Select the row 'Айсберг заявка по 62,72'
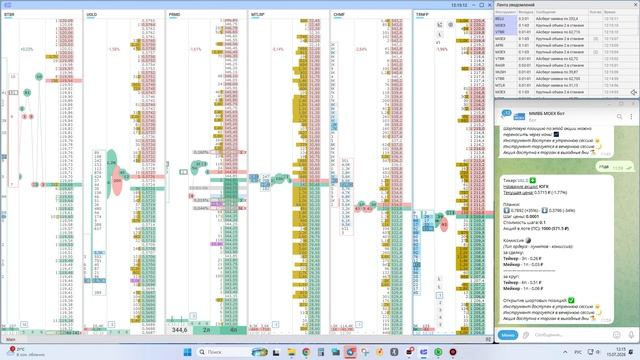This screenshot has height=360, width=640. [567, 58]
